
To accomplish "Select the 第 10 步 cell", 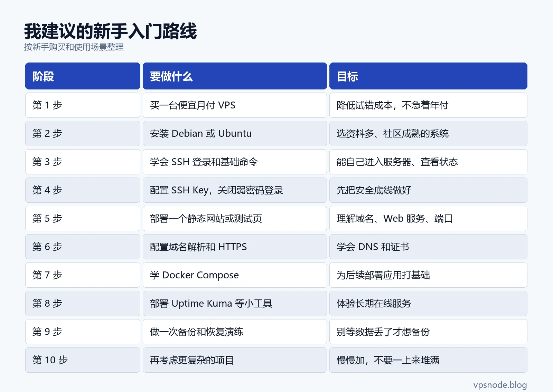I will pos(83,360).
